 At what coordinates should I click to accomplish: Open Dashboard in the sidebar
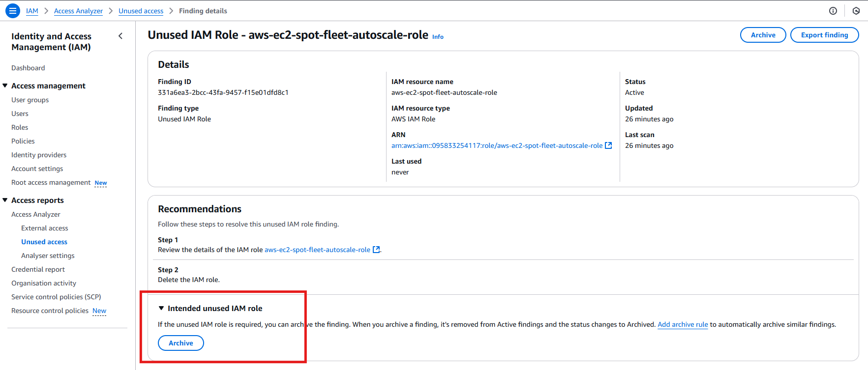(x=28, y=68)
